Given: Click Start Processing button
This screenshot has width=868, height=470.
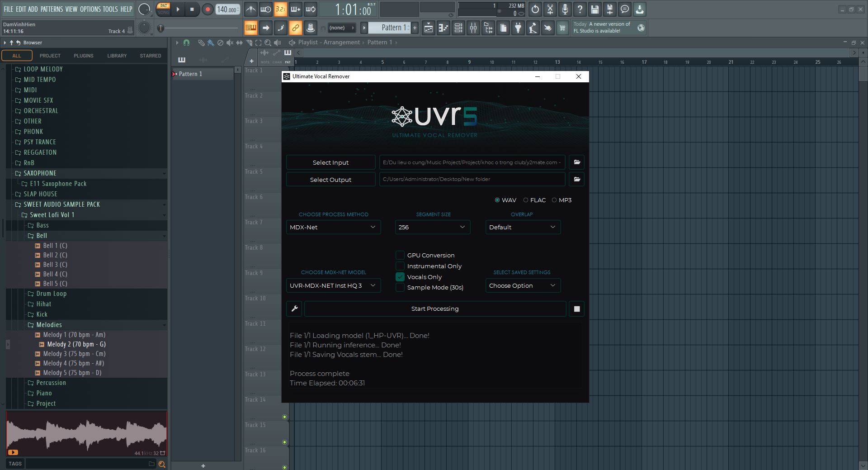Looking at the screenshot, I should click(x=435, y=309).
